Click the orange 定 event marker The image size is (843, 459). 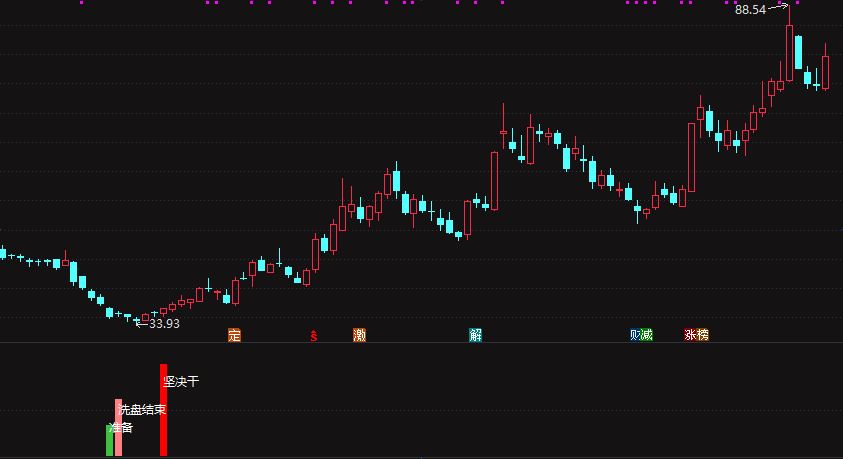(234, 335)
